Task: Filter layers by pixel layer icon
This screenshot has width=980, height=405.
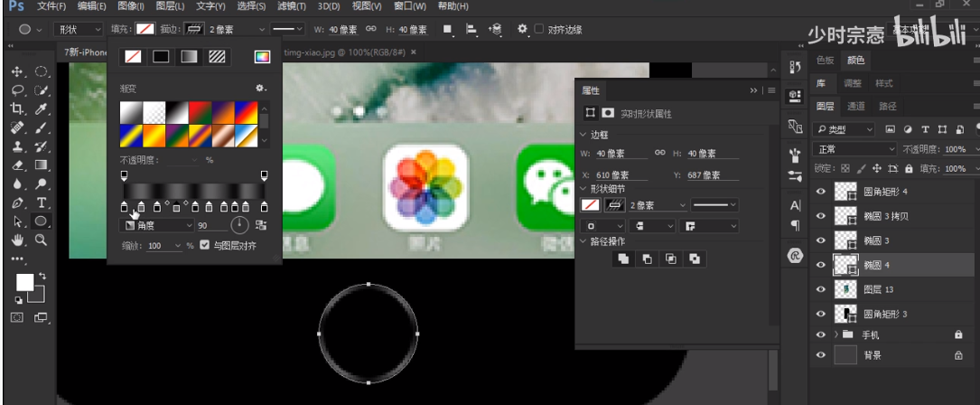Action: pos(890,129)
